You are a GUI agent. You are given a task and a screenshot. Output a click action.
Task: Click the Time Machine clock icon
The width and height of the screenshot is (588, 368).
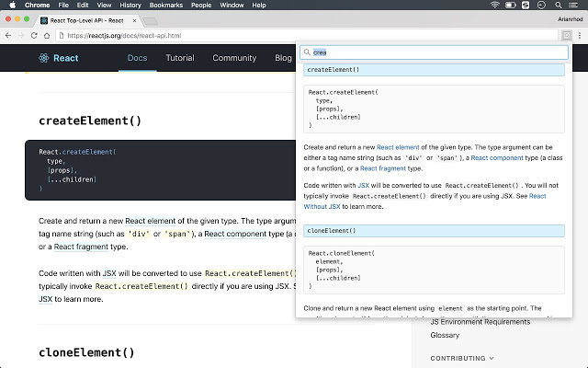541,5
